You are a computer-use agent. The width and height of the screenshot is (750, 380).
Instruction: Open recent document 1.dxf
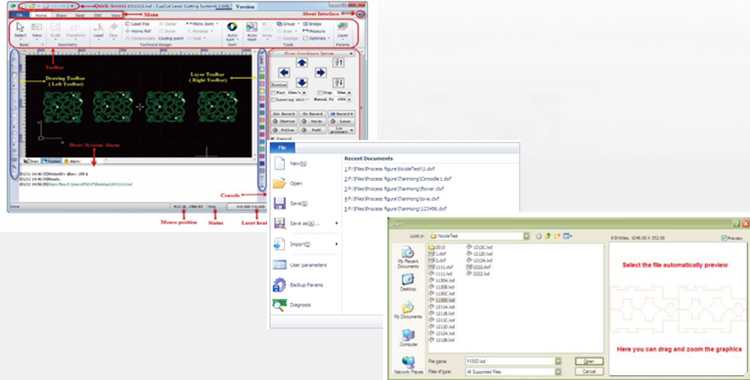tap(389, 169)
